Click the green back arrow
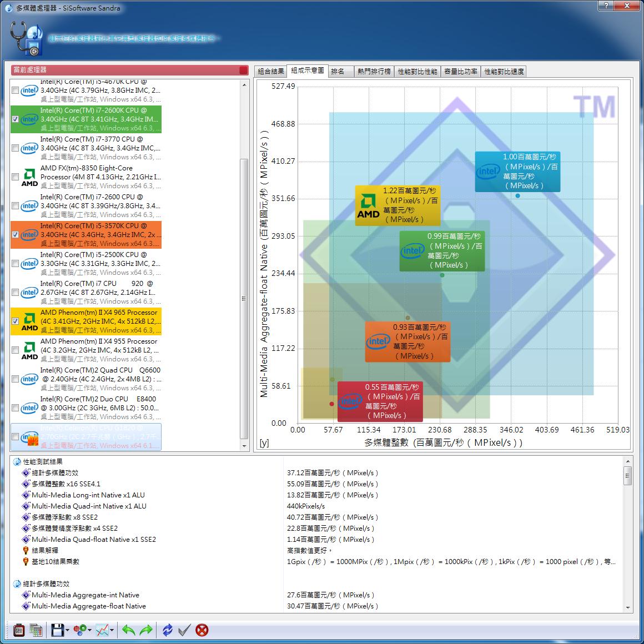The height and width of the screenshot is (644, 644). 129,630
